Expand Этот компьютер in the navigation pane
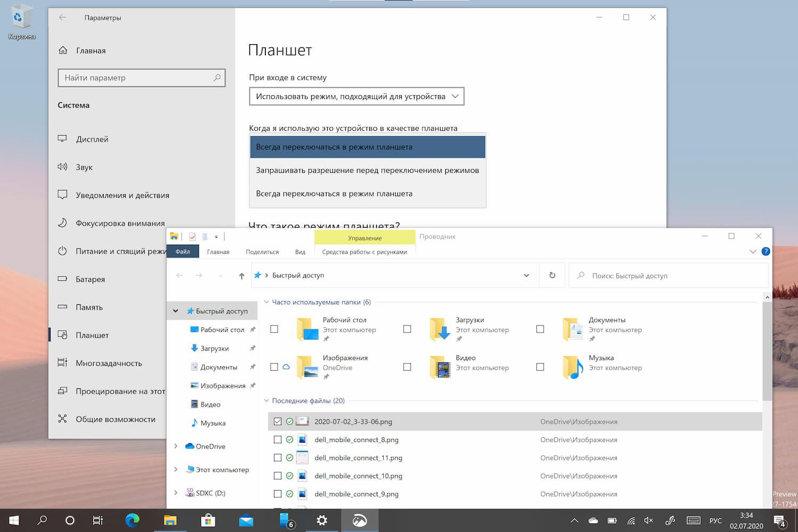798x532 pixels. [176, 470]
